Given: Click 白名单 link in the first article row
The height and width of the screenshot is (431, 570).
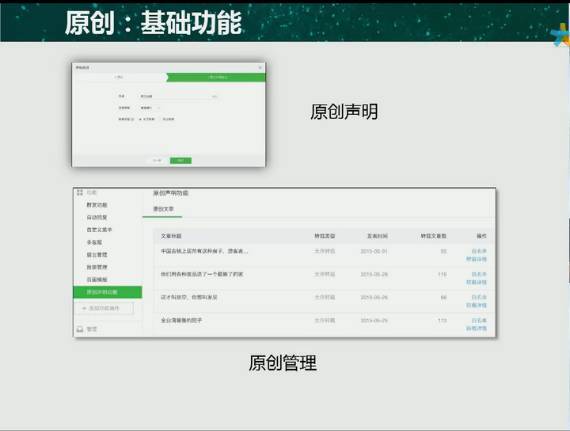Looking at the screenshot, I should (x=479, y=251).
